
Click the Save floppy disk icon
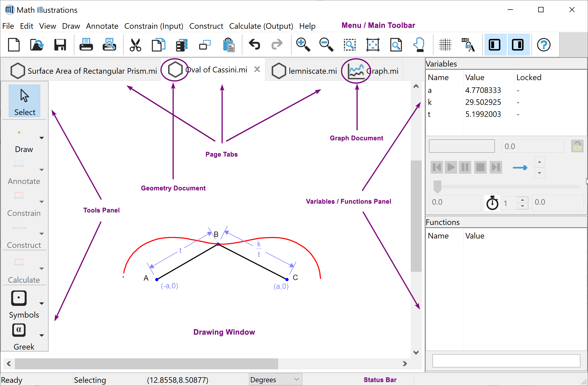pos(60,45)
